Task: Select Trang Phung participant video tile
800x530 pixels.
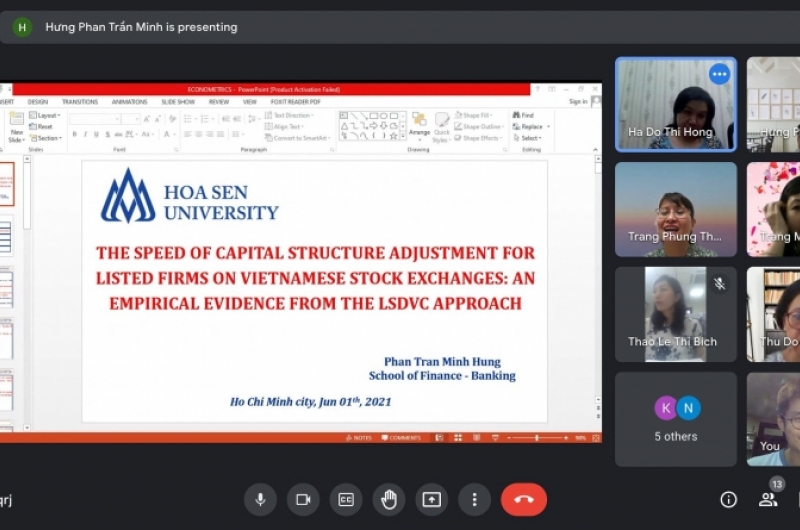Action: pos(675,210)
